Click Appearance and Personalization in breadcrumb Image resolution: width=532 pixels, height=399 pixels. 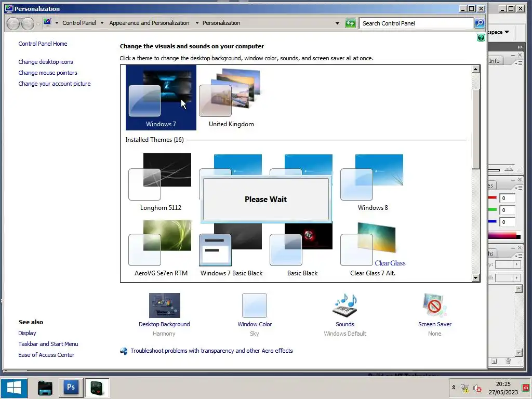click(149, 23)
